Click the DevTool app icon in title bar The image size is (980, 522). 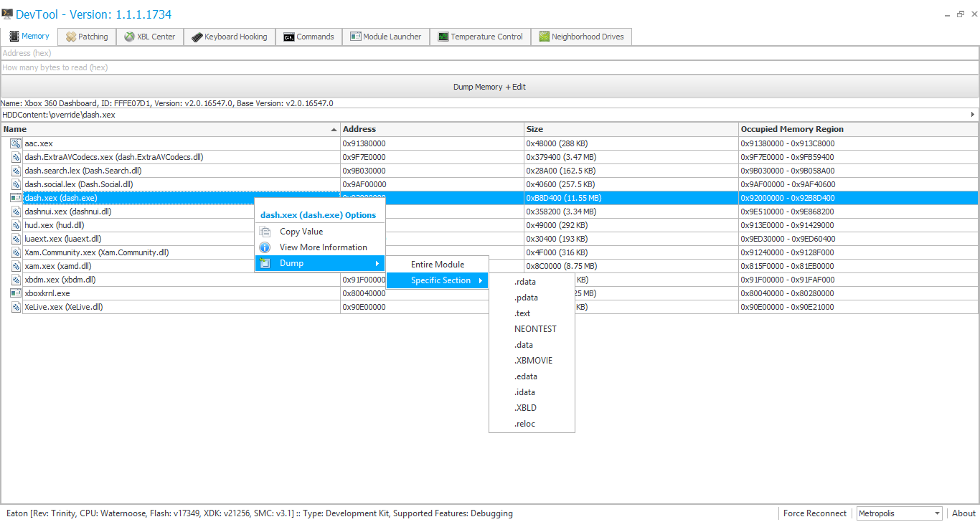pos(7,14)
